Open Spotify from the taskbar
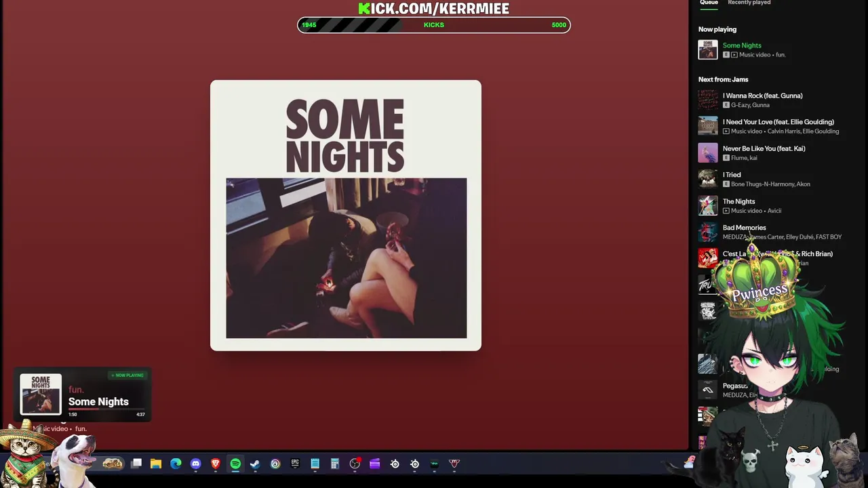868x488 pixels. [x=235, y=464]
